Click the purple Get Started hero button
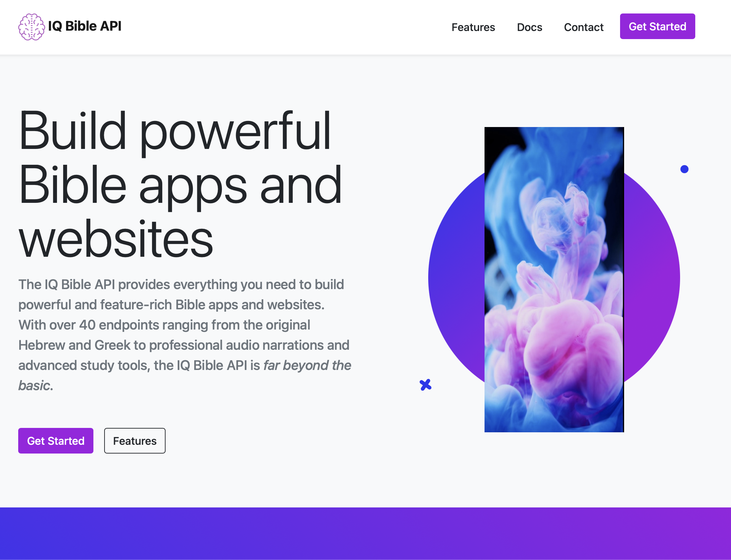This screenshot has width=731, height=560. coord(56,441)
